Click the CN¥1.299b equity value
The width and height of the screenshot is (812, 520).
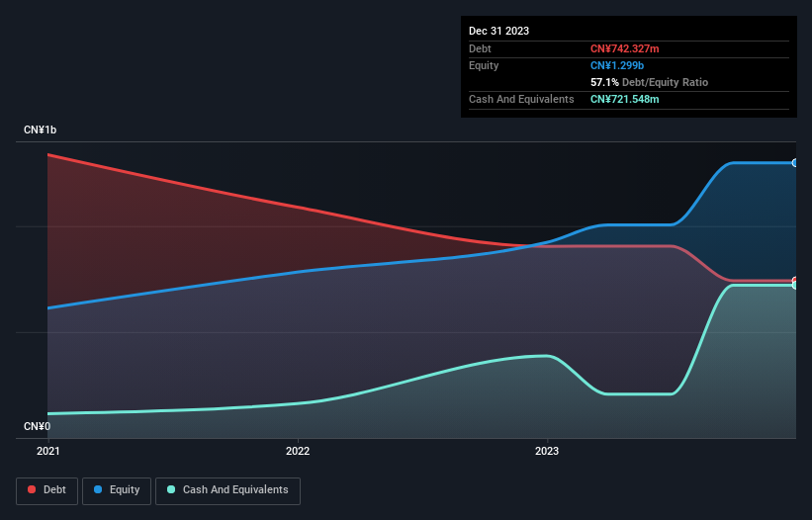coord(617,65)
